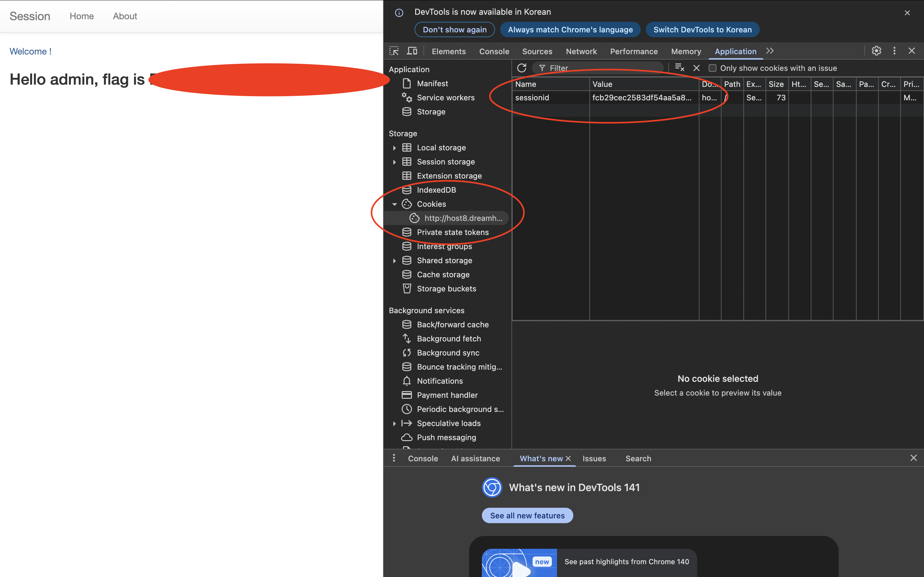Screen dimensions: 924x577
Task: Collapse the Cookies section
Action: coord(394,204)
